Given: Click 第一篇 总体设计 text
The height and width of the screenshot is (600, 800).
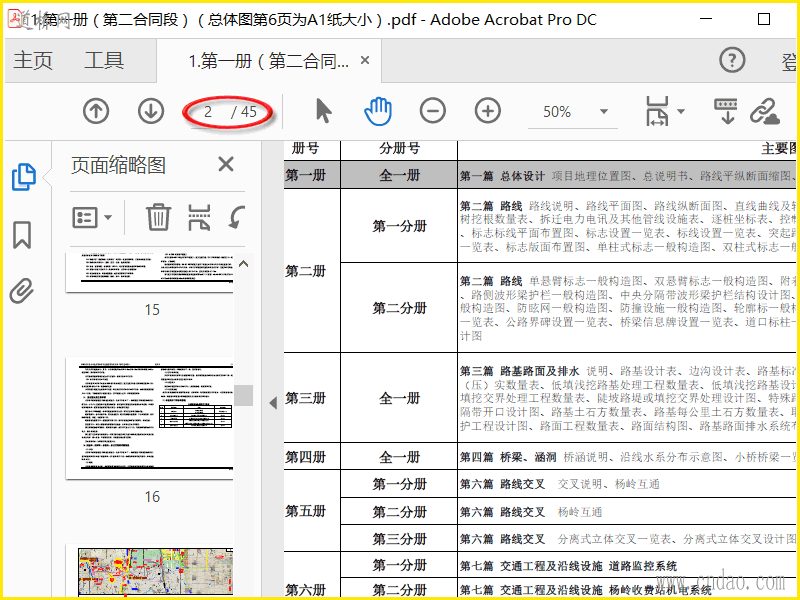Looking at the screenshot, I should [502, 176].
